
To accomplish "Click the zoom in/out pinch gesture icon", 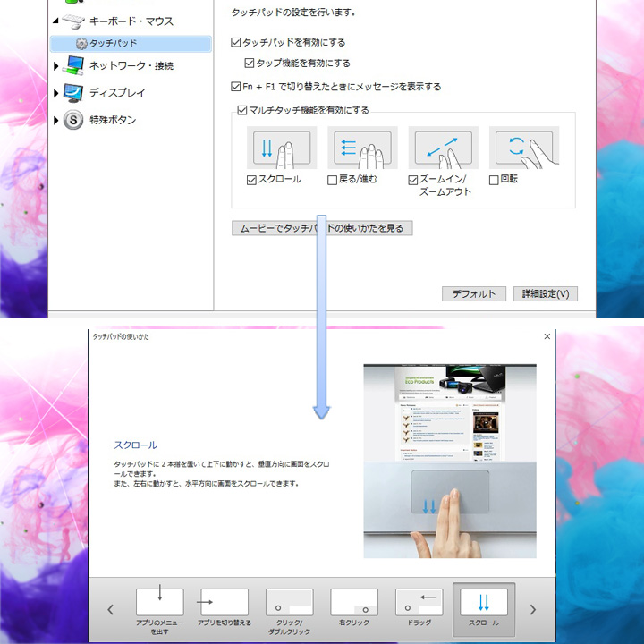I will pos(443,148).
